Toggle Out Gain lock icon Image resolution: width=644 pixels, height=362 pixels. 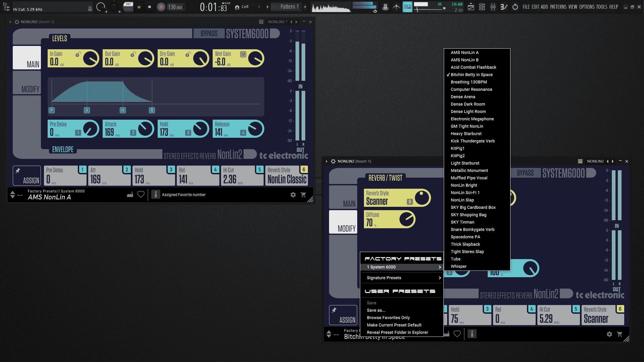(x=133, y=54)
